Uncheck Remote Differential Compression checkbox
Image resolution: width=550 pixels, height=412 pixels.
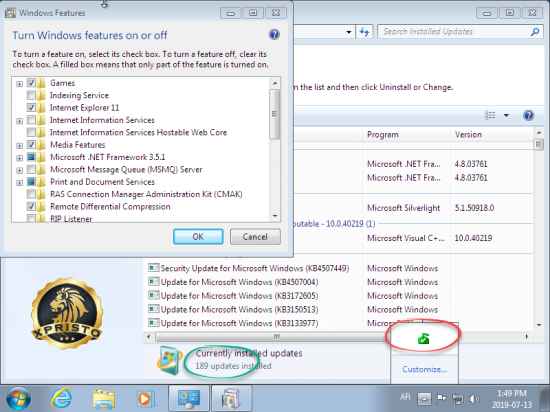coord(31,206)
